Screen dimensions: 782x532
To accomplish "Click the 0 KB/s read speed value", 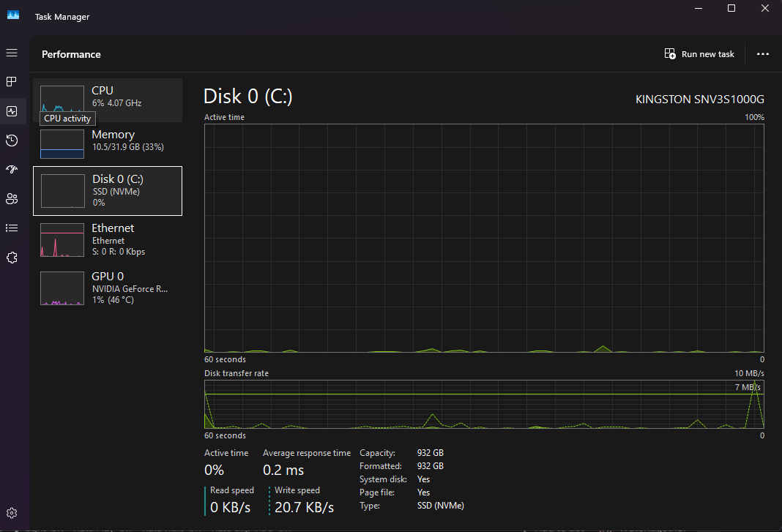I will point(231,508).
